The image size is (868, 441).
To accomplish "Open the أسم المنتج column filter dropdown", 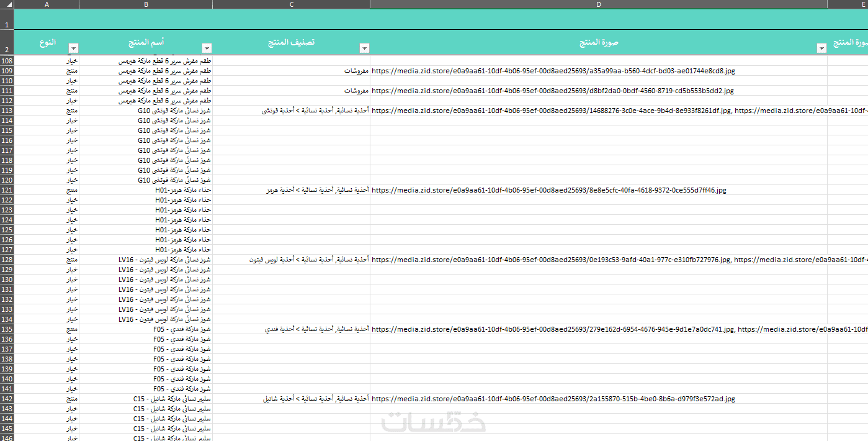I will coord(207,48).
